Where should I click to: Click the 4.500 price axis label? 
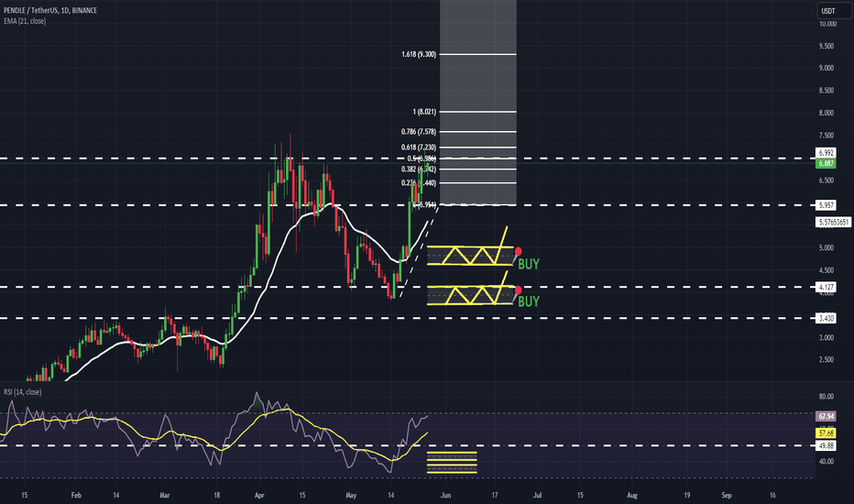[x=827, y=270]
